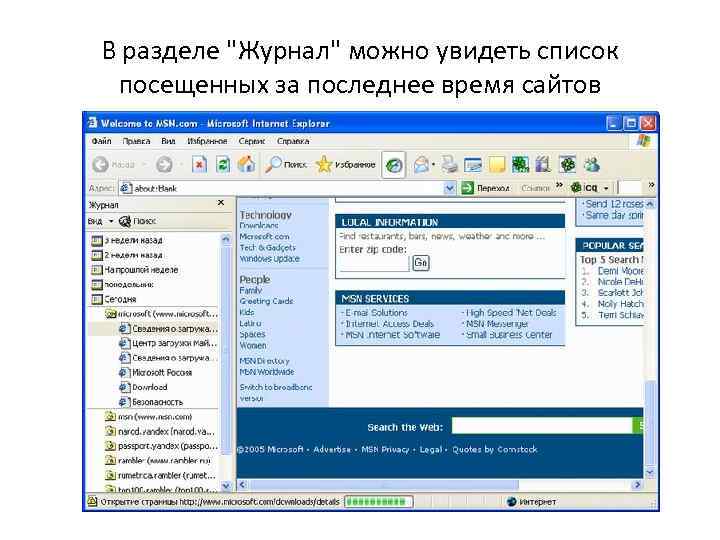Open the ICQ toolbar dropdown
The image size is (720, 540).
606,188
